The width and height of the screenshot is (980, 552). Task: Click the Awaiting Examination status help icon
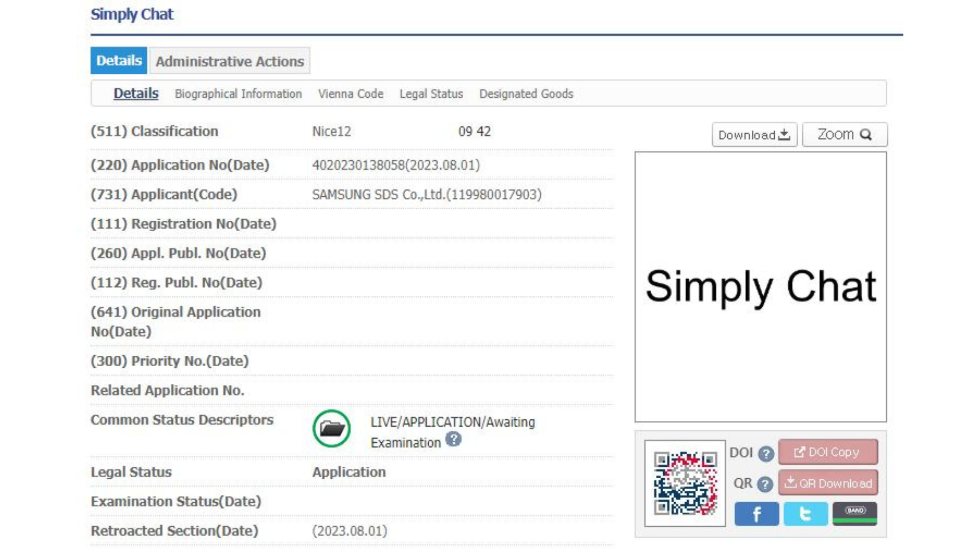click(453, 439)
